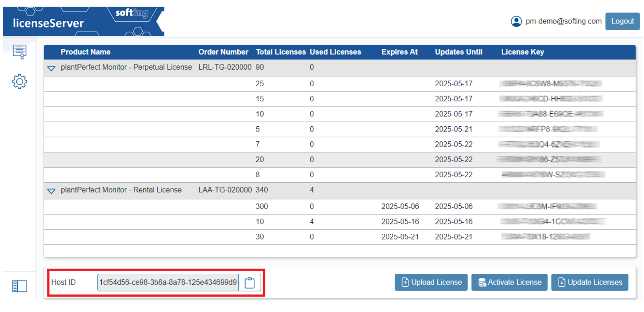Screen dimensions: 644x312
Task: Click order number LAA-TG-020000
Action: (225, 190)
